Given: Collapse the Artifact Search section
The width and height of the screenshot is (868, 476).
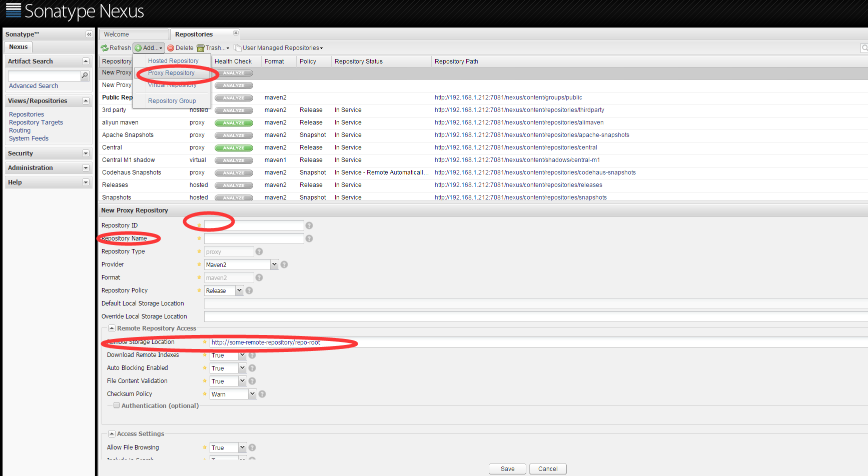Looking at the screenshot, I should click(86, 61).
